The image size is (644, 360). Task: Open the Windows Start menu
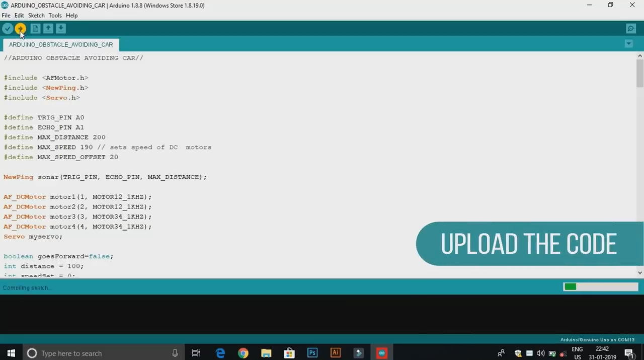click(x=11, y=353)
